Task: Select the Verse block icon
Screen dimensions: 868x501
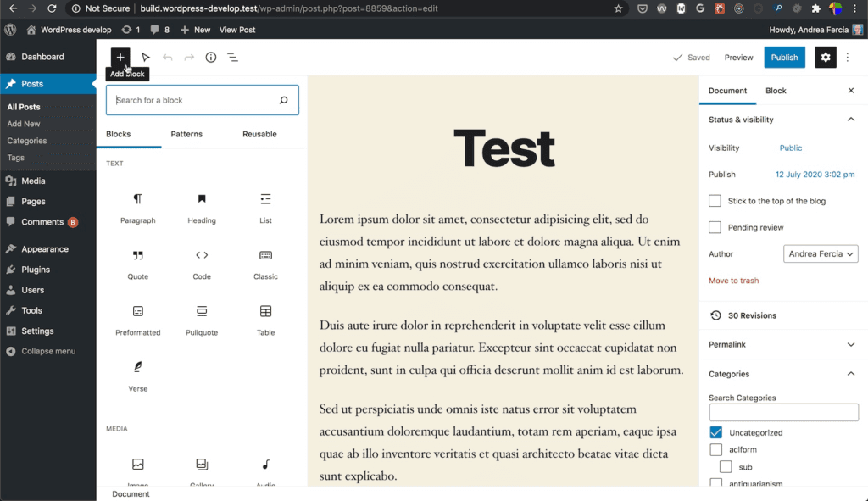Action: (137, 372)
